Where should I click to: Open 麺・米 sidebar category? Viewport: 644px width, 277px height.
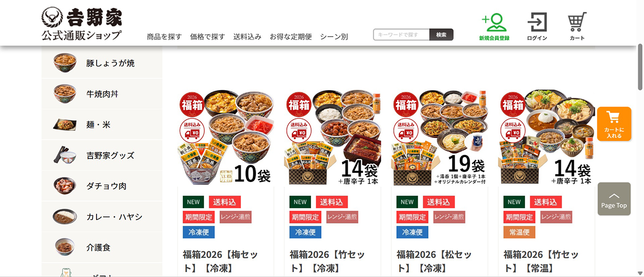click(102, 124)
